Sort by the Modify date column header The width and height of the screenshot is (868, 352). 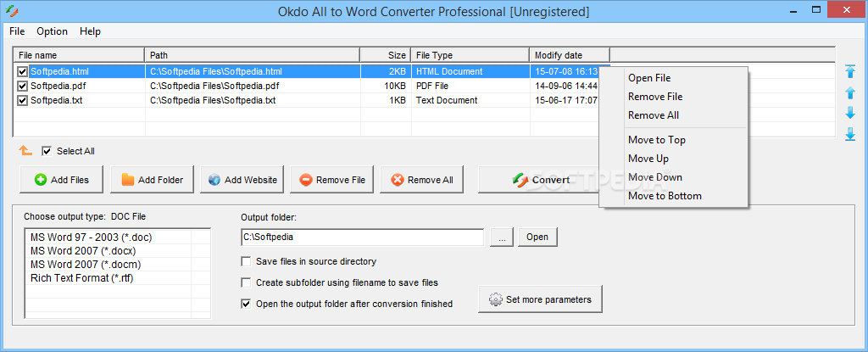click(x=570, y=55)
